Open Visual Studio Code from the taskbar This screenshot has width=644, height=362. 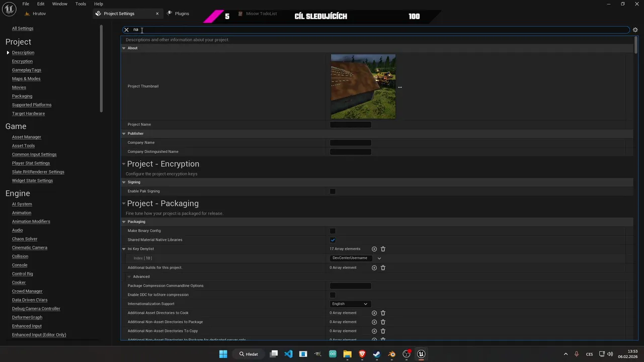point(288,354)
